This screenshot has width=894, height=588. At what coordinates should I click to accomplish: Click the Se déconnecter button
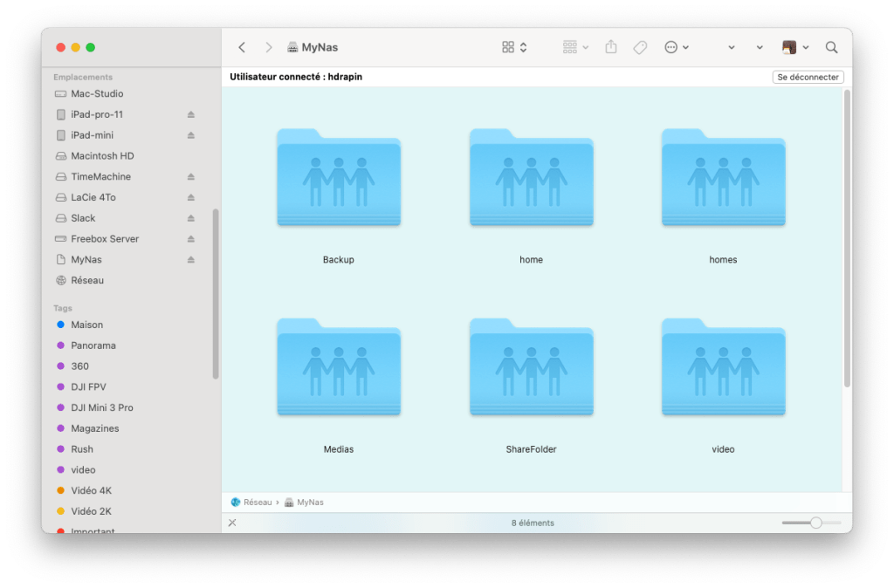point(808,77)
